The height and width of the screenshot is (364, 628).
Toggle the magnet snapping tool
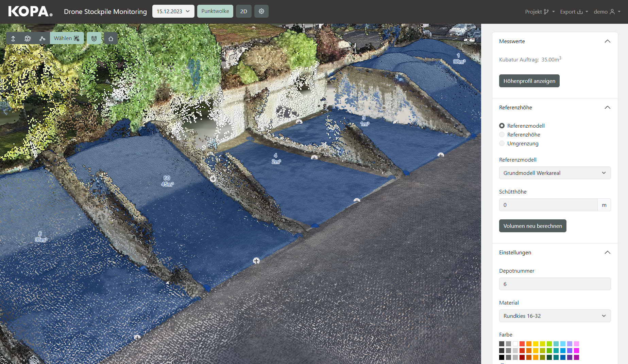[x=94, y=38]
